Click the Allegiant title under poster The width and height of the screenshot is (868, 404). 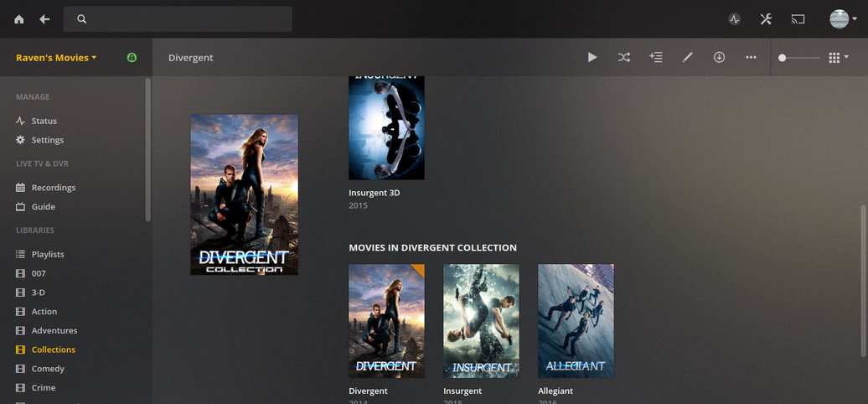[555, 391]
